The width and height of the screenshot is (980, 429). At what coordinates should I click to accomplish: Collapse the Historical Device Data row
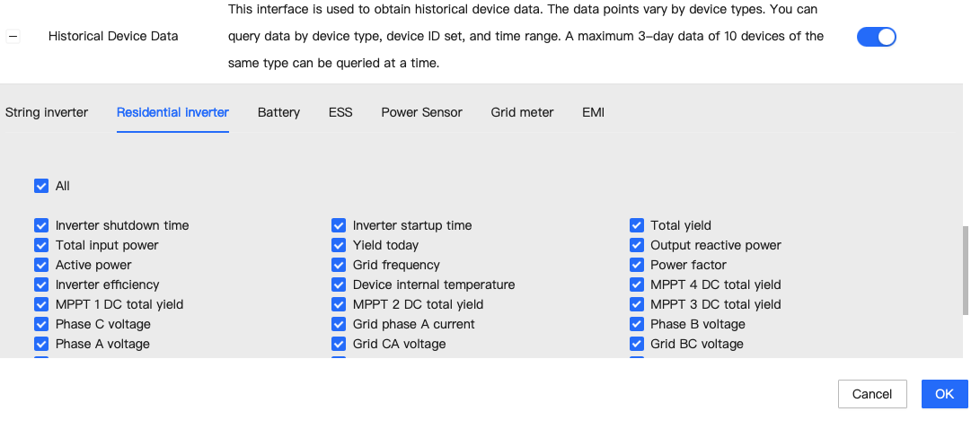coord(13,37)
